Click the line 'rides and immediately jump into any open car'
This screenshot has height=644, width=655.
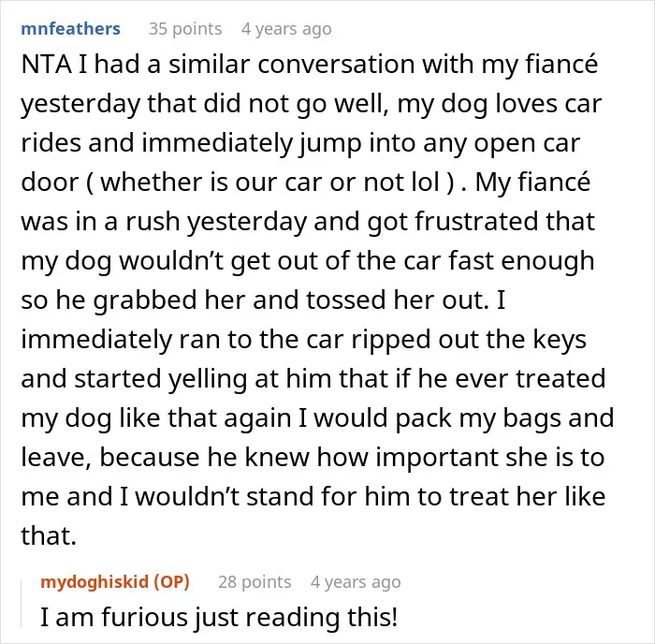[x=300, y=143]
